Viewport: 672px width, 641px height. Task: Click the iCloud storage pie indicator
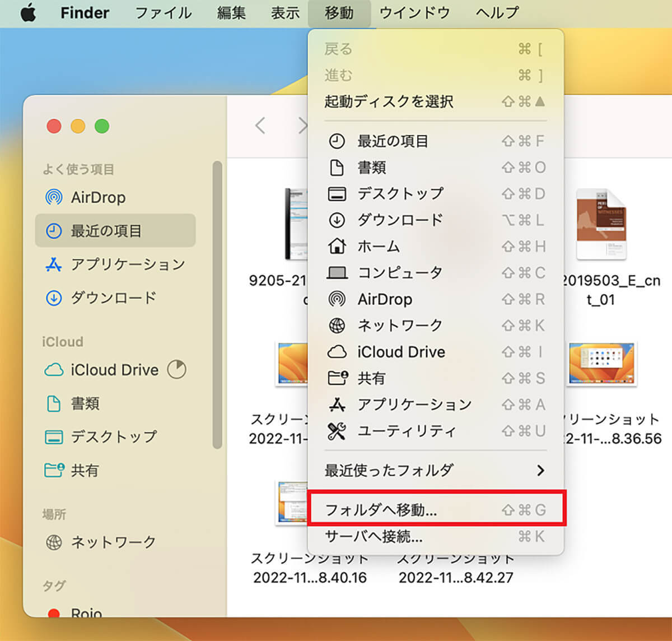177,370
